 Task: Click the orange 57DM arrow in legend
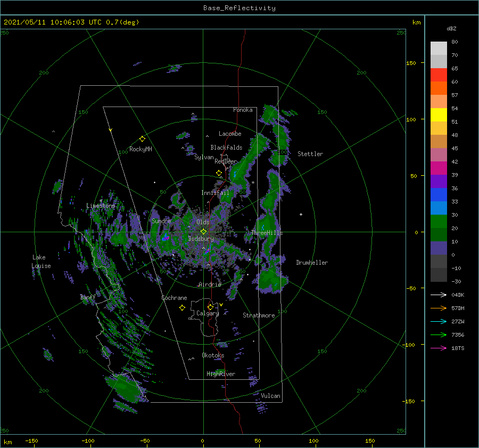click(x=439, y=308)
